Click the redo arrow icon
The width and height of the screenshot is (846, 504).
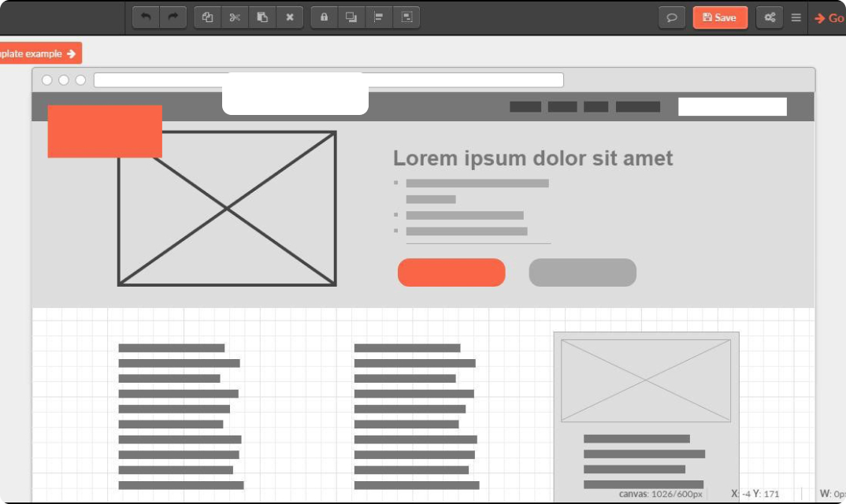173,17
